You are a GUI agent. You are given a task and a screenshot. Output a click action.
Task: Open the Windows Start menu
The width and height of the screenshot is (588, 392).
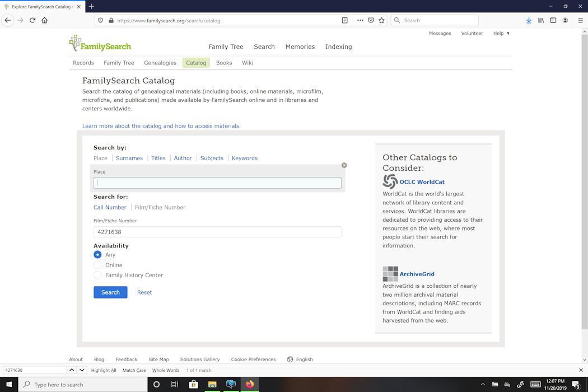coord(9,385)
